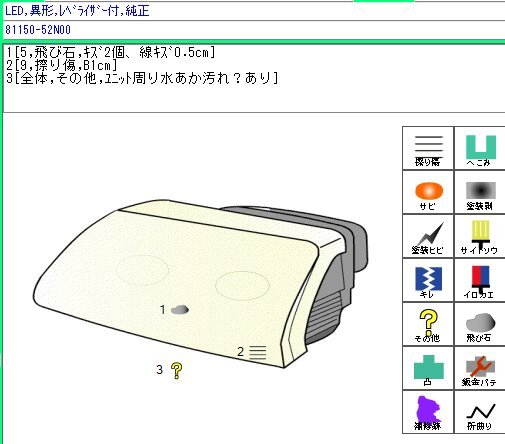Select the 塗装剥 paint peel icon
The image size is (505, 444).
coord(480,192)
